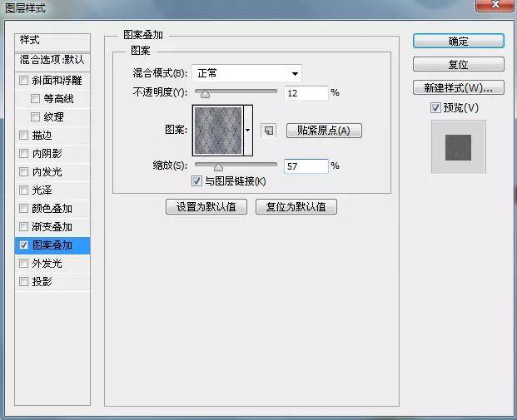Click the style preview thumbnail
The width and height of the screenshot is (517, 420).
click(x=458, y=147)
